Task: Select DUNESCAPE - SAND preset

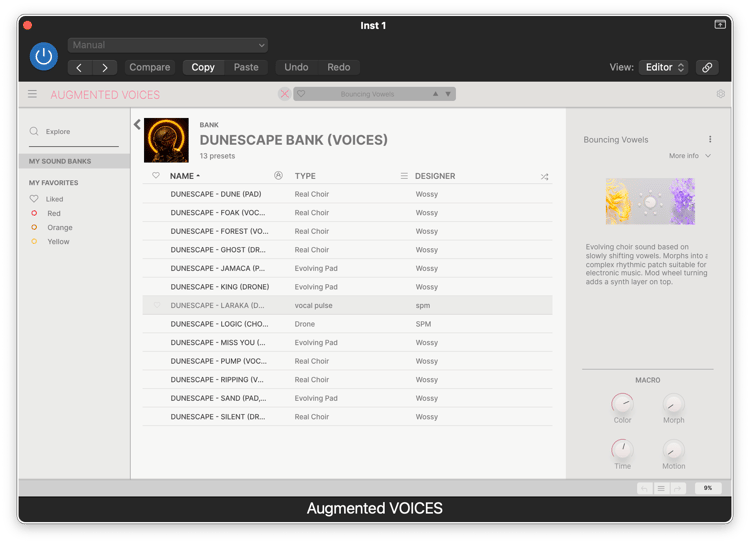Action: (347, 398)
